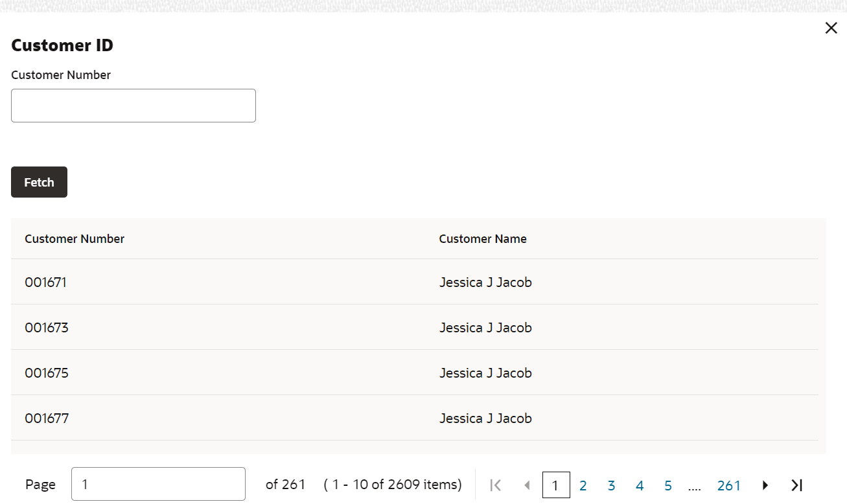Open page 3 of results
The width and height of the screenshot is (847, 504).
click(611, 485)
